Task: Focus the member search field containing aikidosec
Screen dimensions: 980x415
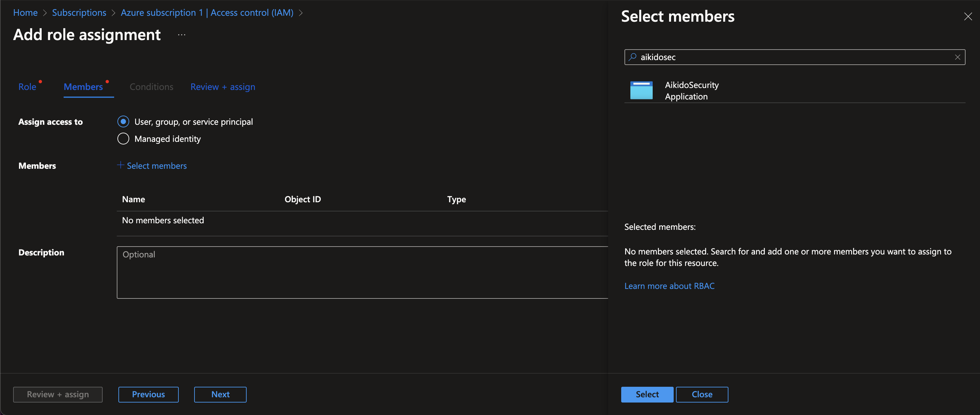Action: pyautogui.click(x=795, y=57)
